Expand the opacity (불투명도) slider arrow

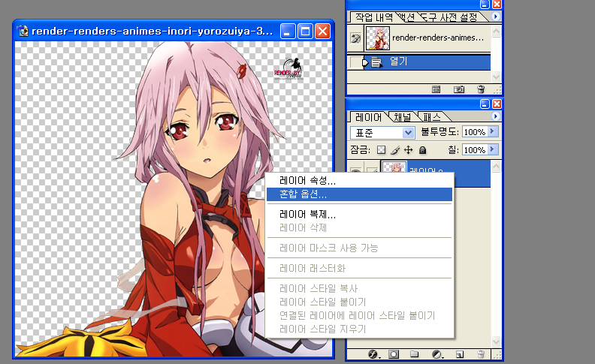pyautogui.click(x=493, y=132)
